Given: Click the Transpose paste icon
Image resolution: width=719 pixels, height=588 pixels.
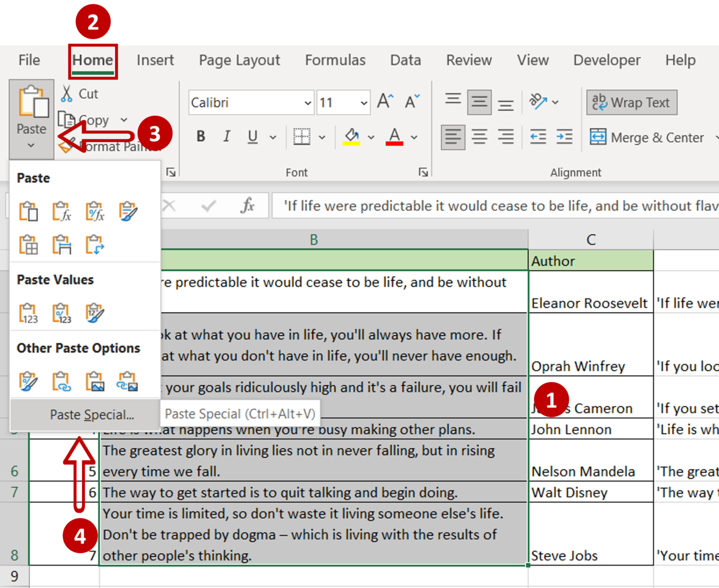Looking at the screenshot, I should 95,245.
